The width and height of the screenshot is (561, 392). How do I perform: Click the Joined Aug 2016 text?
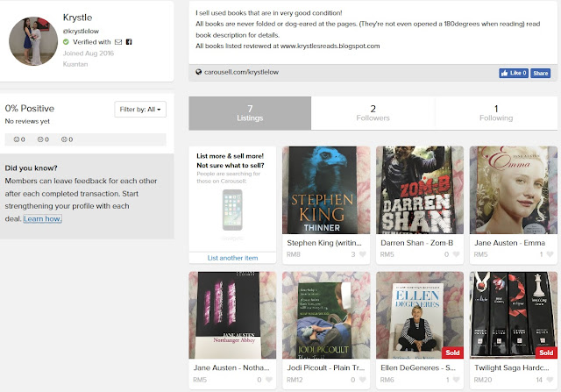89,53
